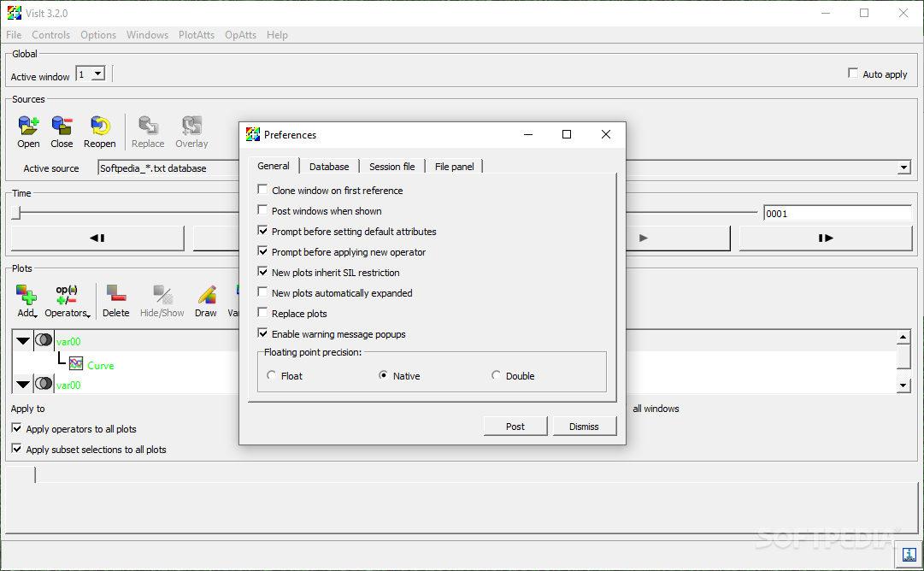
Task: Switch to the General tab
Action: coord(274,166)
